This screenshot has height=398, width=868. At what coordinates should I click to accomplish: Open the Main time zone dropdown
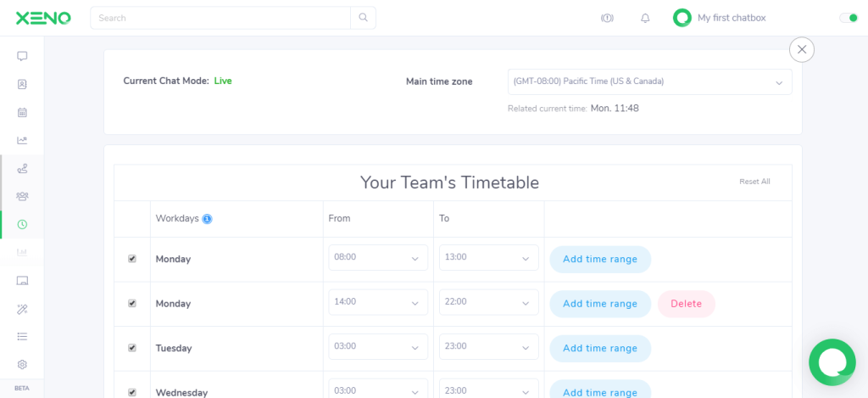(649, 81)
